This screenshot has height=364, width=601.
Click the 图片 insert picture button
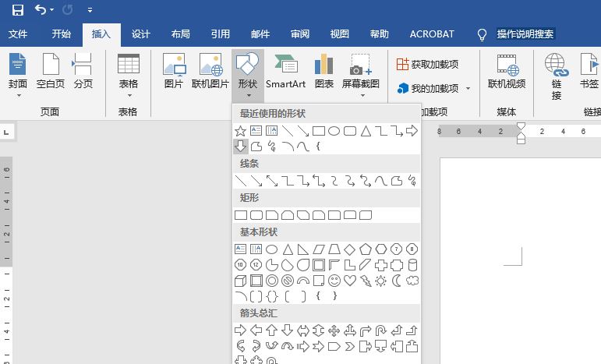[x=174, y=71]
